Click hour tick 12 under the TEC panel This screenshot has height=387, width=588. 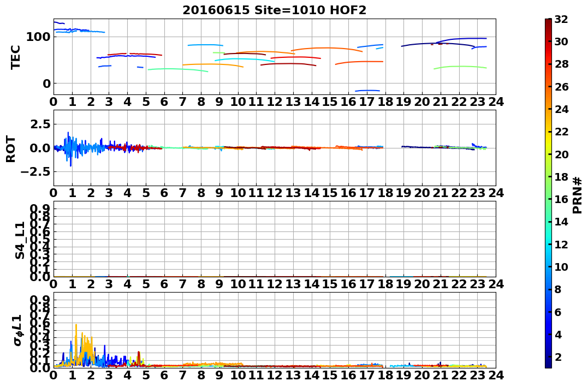point(274,102)
